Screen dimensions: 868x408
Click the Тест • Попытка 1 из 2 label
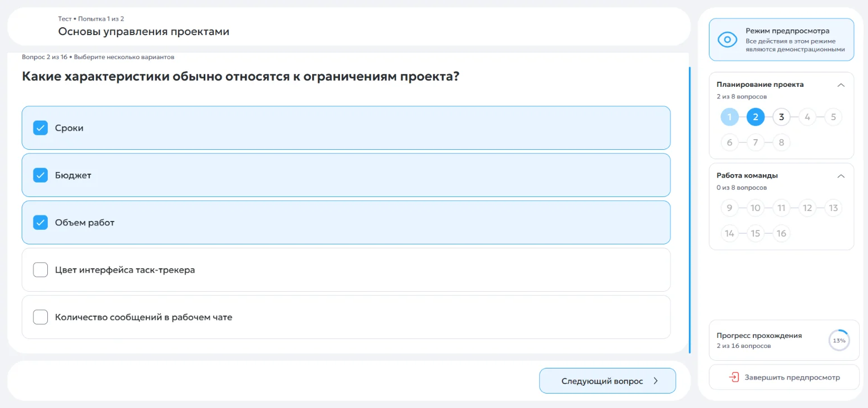click(x=91, y=19)
